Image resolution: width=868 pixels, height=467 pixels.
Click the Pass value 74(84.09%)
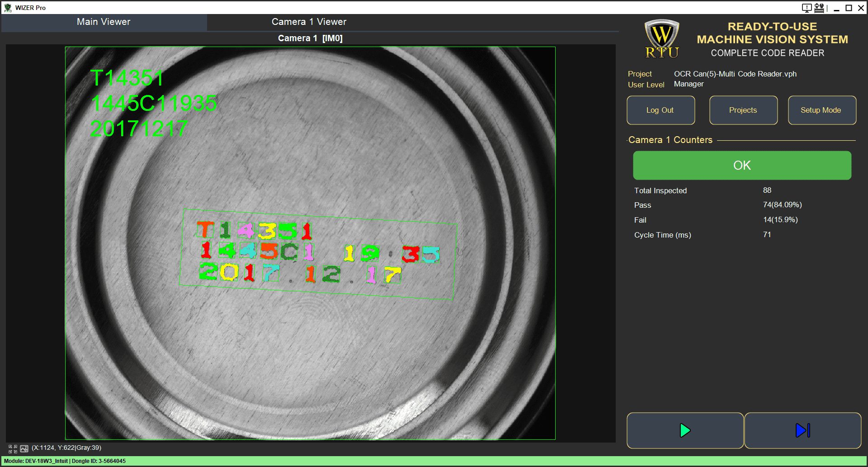782,205
